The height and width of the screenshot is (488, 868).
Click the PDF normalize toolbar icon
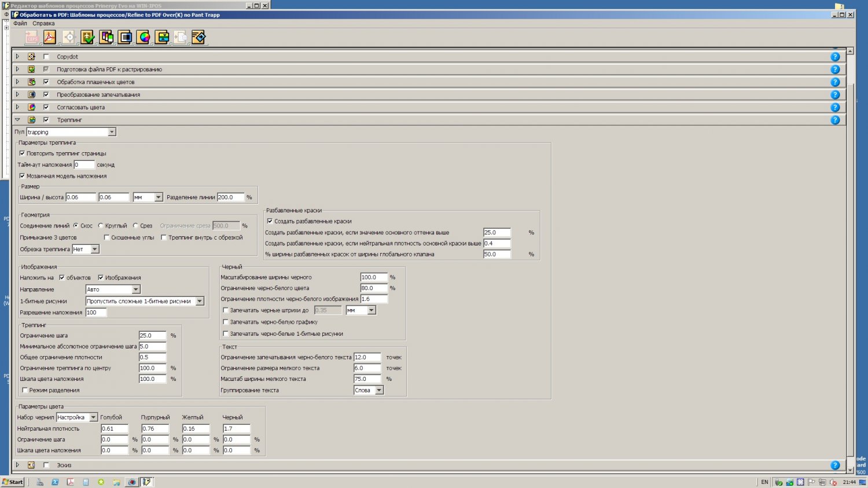pos(50,38)
